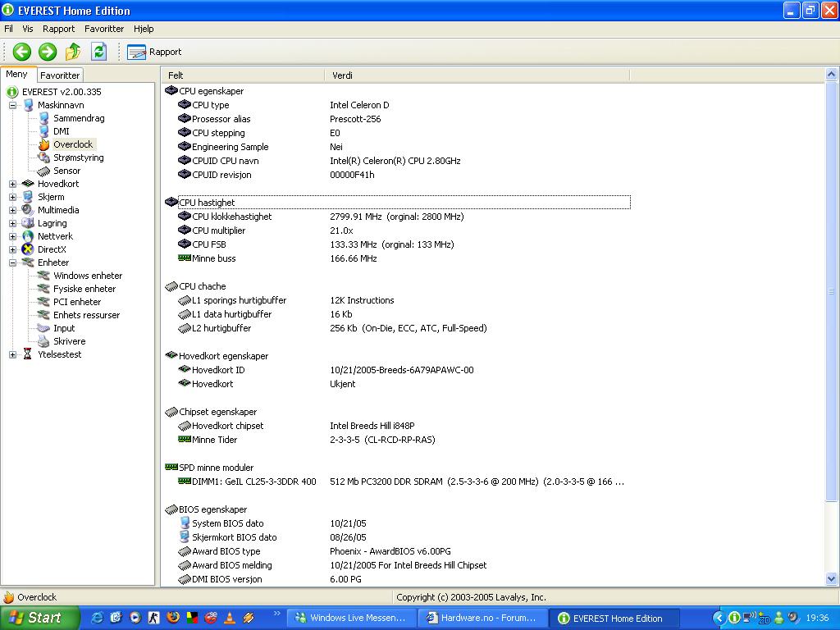The image size is (840, 630).
Task: Click the green Forward arrow toolbar icon
Action: 48,52
